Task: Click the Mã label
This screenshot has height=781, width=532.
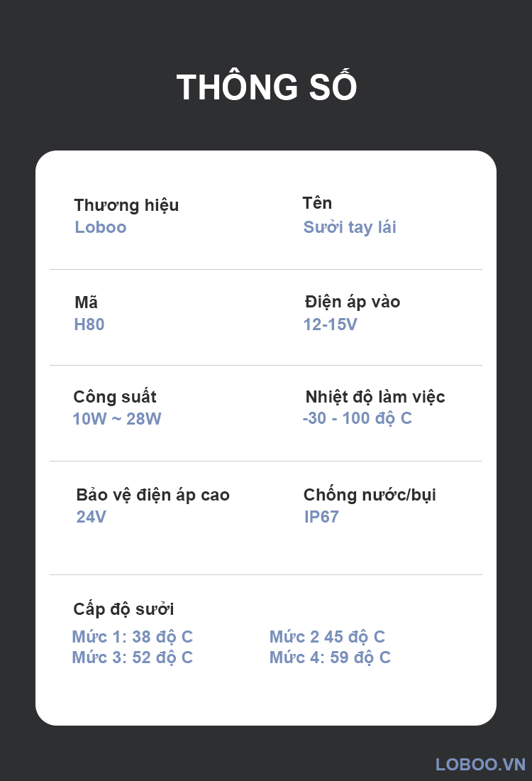Action: tap(87, 302)
